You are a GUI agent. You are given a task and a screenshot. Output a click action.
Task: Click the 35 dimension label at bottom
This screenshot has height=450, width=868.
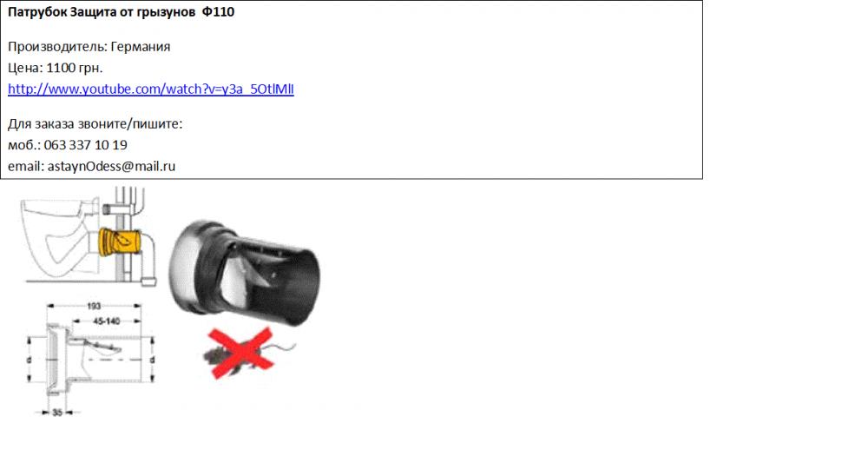tap(57, 413)
